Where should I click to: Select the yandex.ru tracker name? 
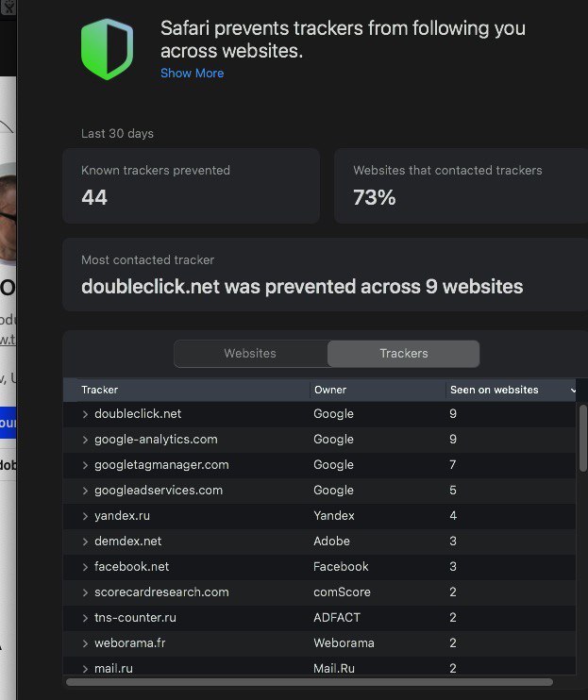(x=122, y=516)
